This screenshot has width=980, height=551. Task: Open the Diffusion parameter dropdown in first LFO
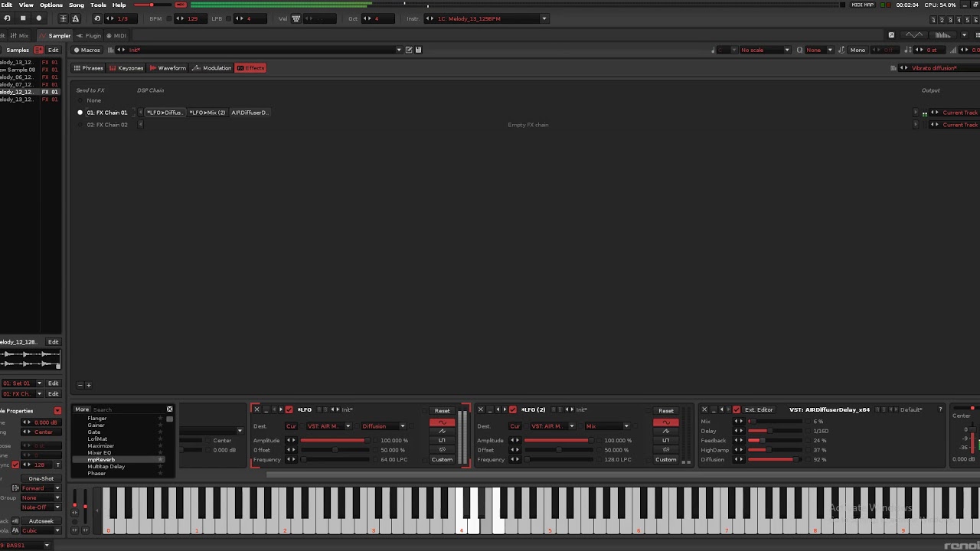tap(384, 426)
